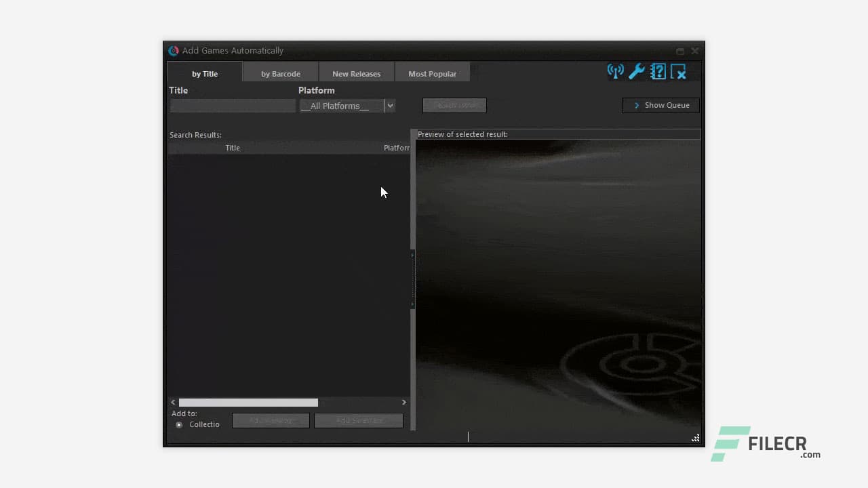Image resolution: width=868 pixels, height=488 pixels.
Task: Click the right arrow of the horizontal scrollbar
Action: [x=403, y=402]
